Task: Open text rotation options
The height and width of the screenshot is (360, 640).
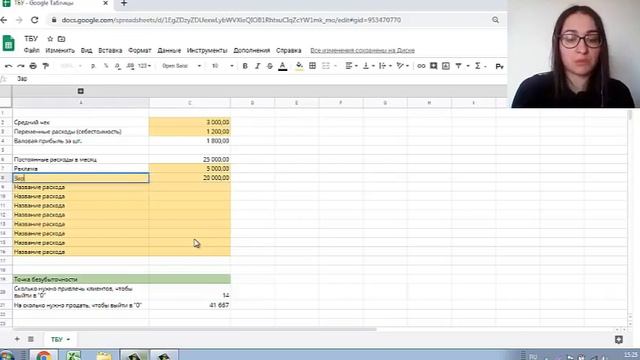Action: pos(402,66)
